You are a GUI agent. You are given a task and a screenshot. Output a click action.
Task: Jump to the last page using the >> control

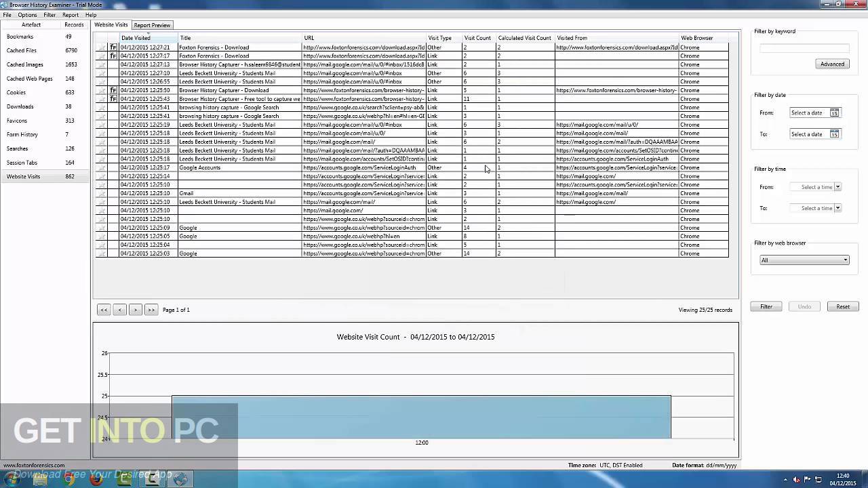click(151, 310)
